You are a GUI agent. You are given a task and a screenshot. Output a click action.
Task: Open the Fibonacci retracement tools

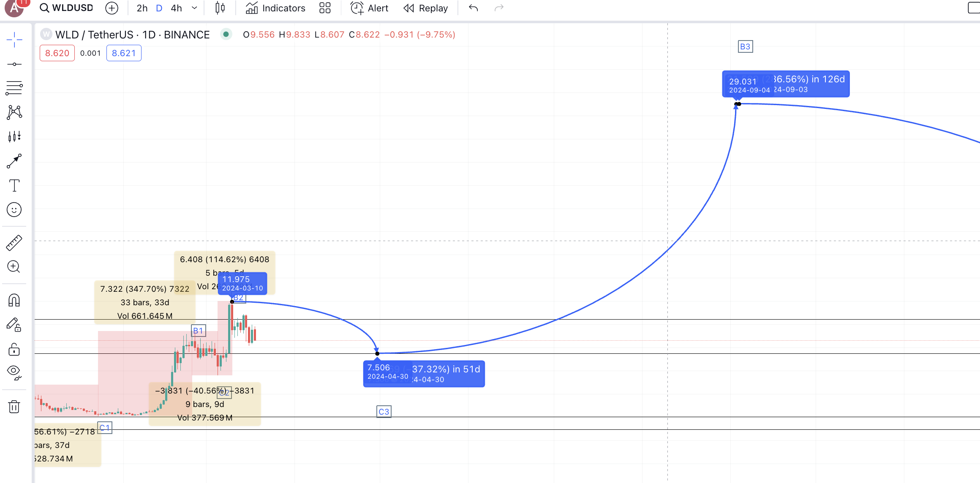(14, 88)
